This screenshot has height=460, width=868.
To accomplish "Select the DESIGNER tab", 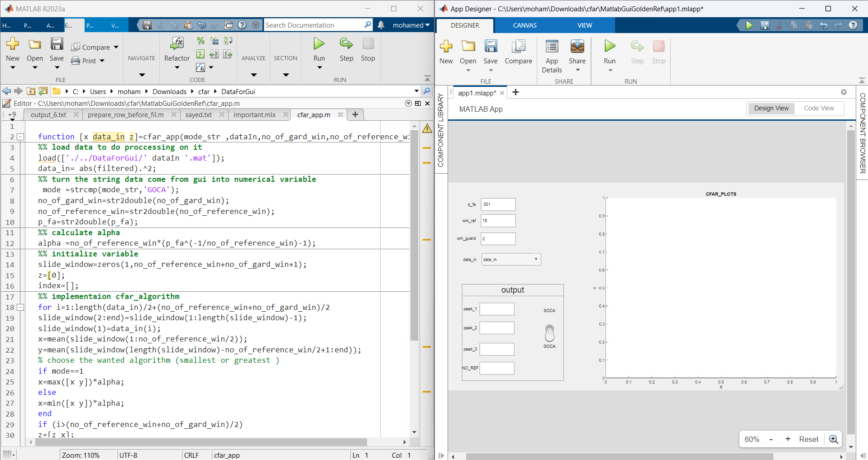I will pyautogui.click(x=465, y=25).
